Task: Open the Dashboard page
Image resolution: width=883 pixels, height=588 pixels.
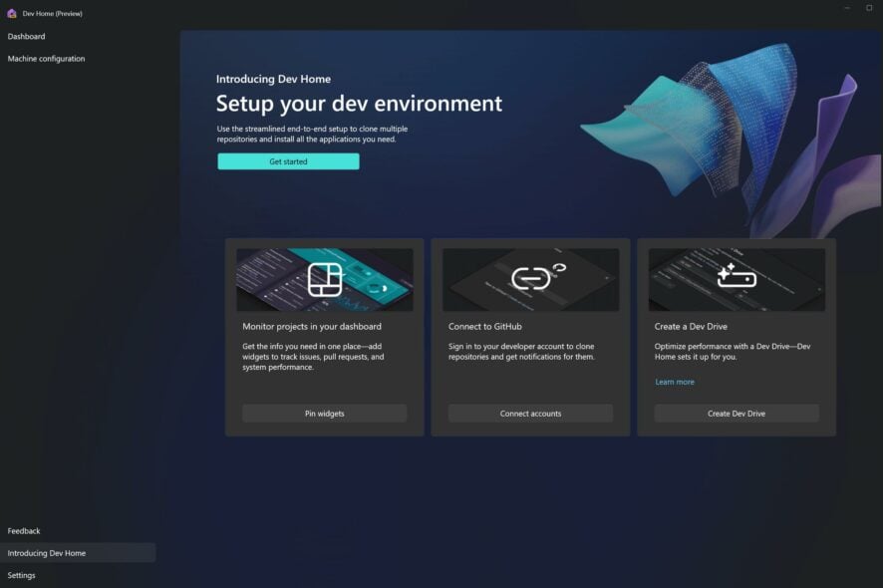Action: (26, 36)
